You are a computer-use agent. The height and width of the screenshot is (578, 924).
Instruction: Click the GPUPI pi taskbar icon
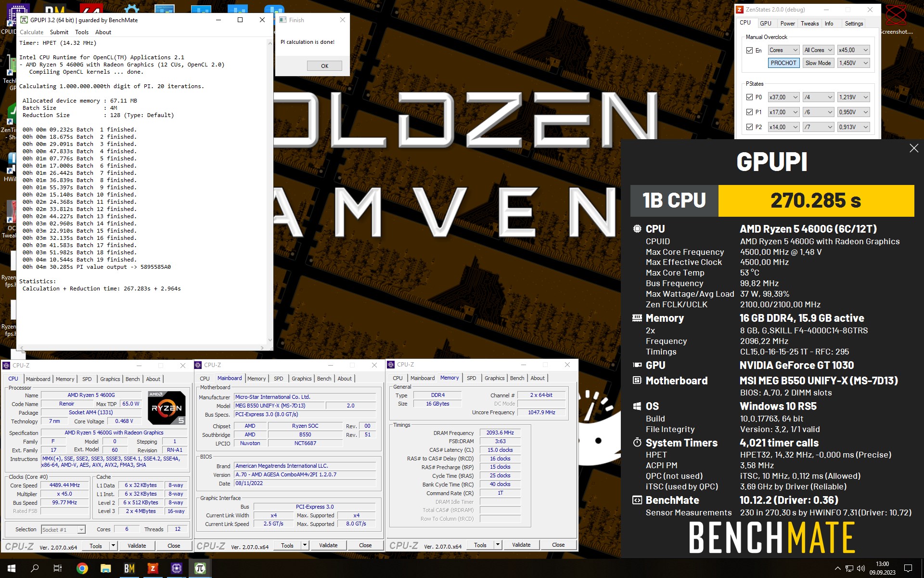click(x=200, y=568)
